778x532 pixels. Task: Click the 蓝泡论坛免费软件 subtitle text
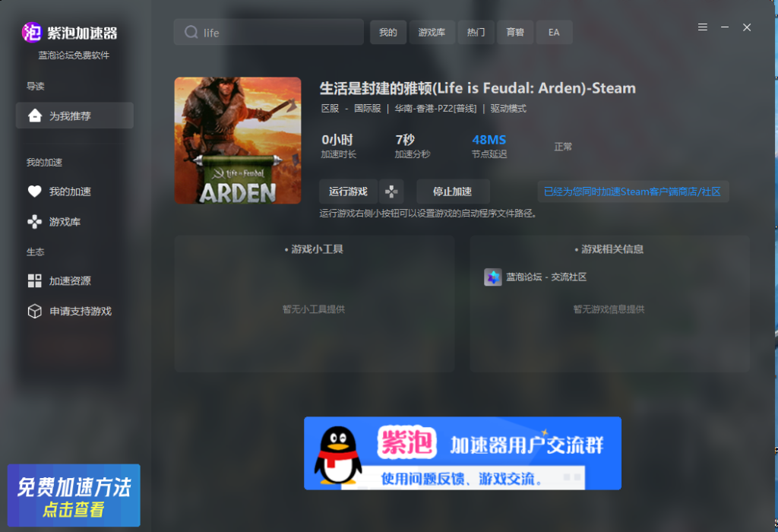(x=74, y=55)
